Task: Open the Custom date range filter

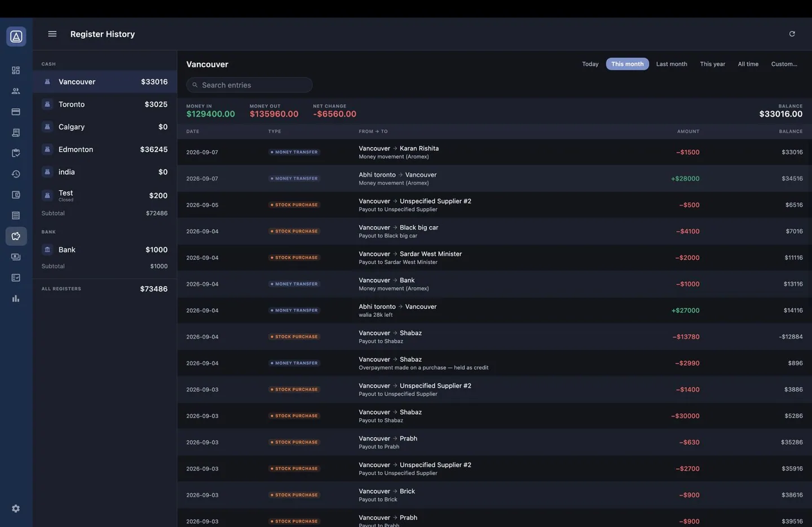Action: click(784, 64)
